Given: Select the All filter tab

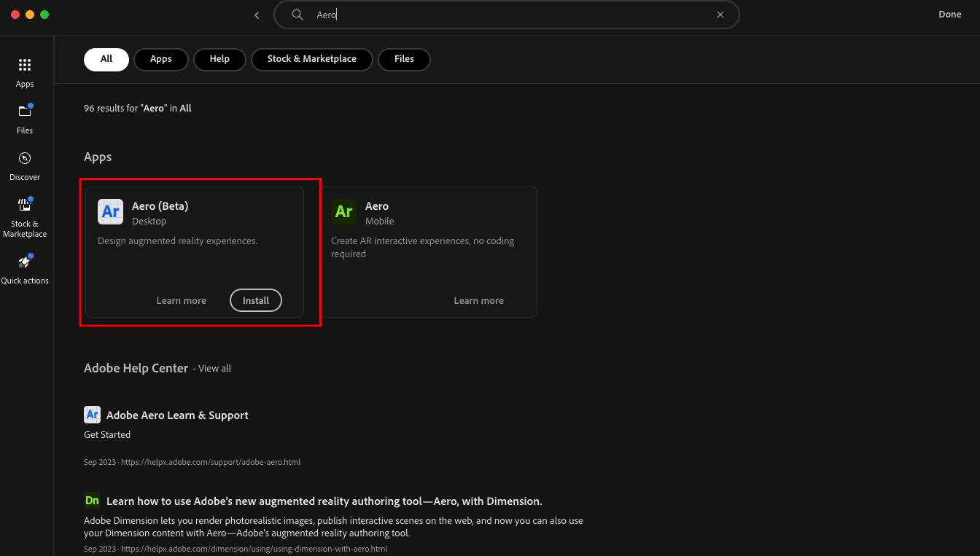Looking at the screenshot, I should (106, 59).
